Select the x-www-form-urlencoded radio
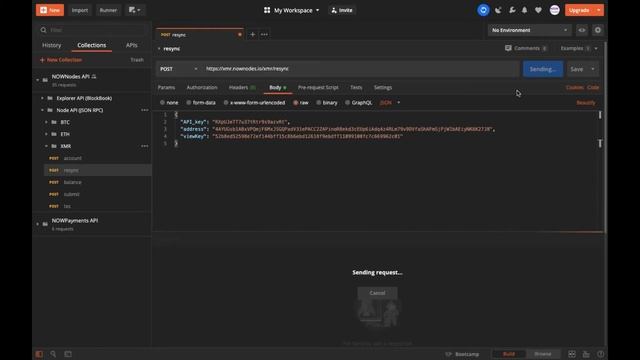 226,103
